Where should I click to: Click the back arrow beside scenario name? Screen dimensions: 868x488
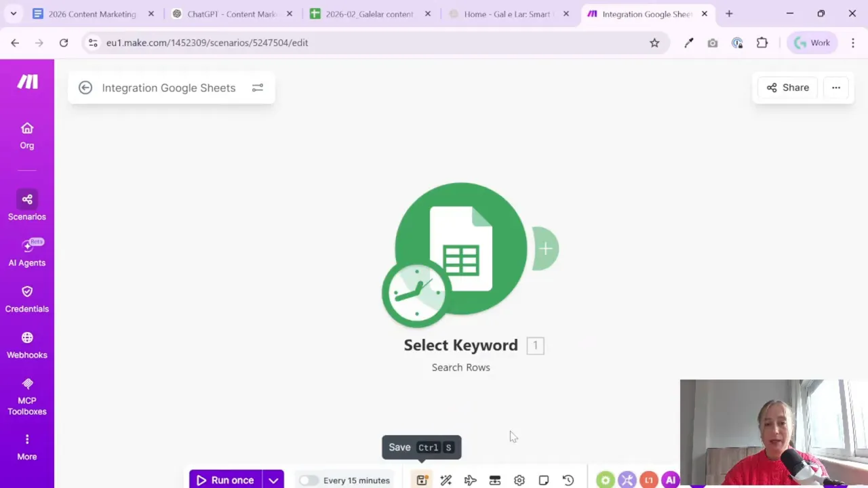tap(85, 87)
